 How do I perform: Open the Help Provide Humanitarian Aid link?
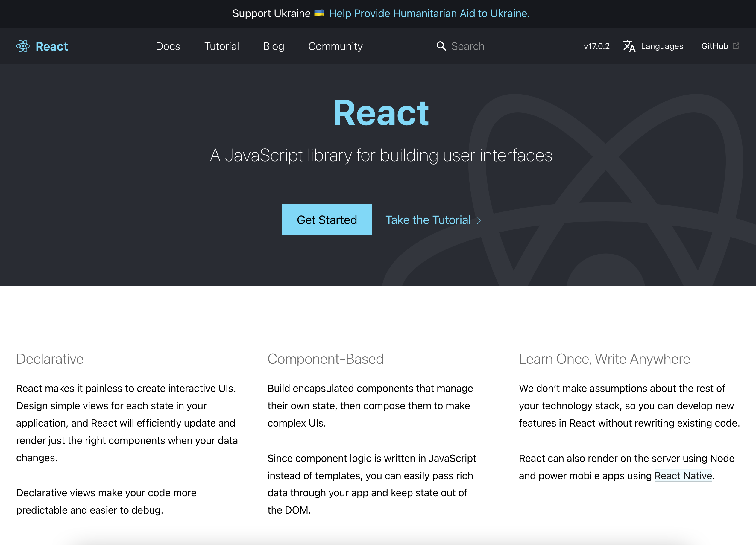click(429, 13)
